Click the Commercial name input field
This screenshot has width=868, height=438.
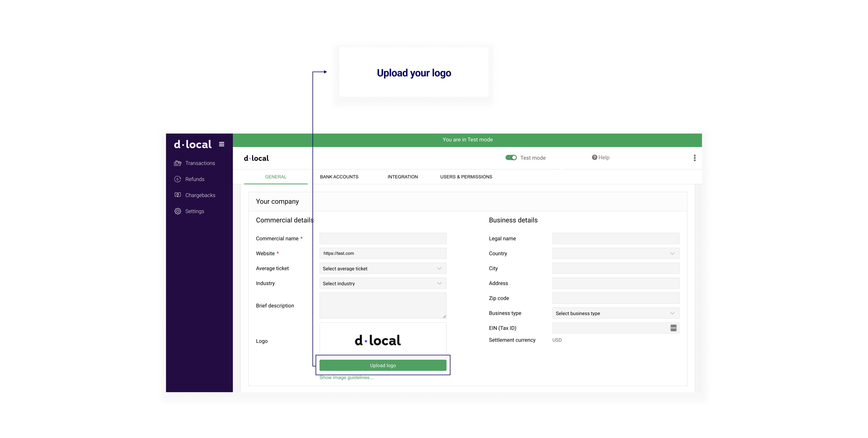382,238
